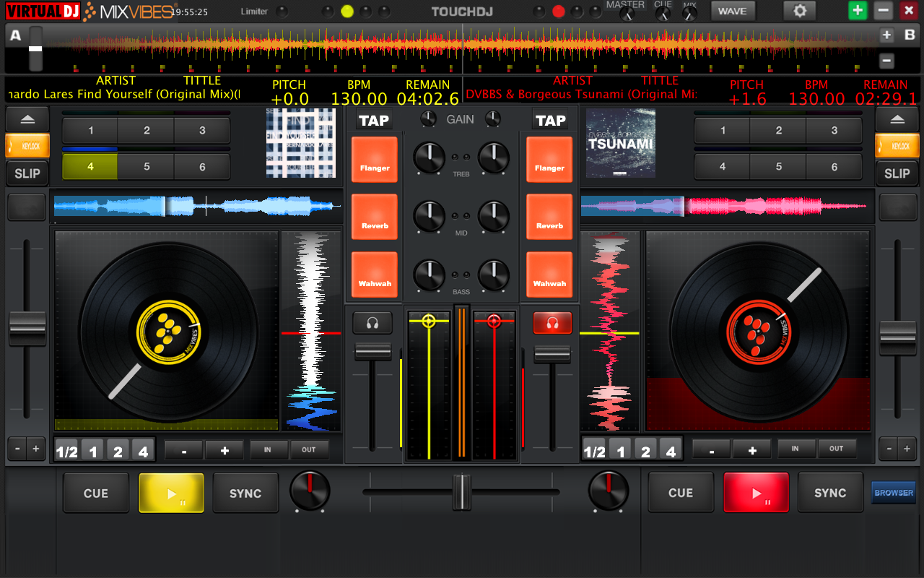Click right deck pitch fader handle
924x578 pixels.
[x=898, y=338]
